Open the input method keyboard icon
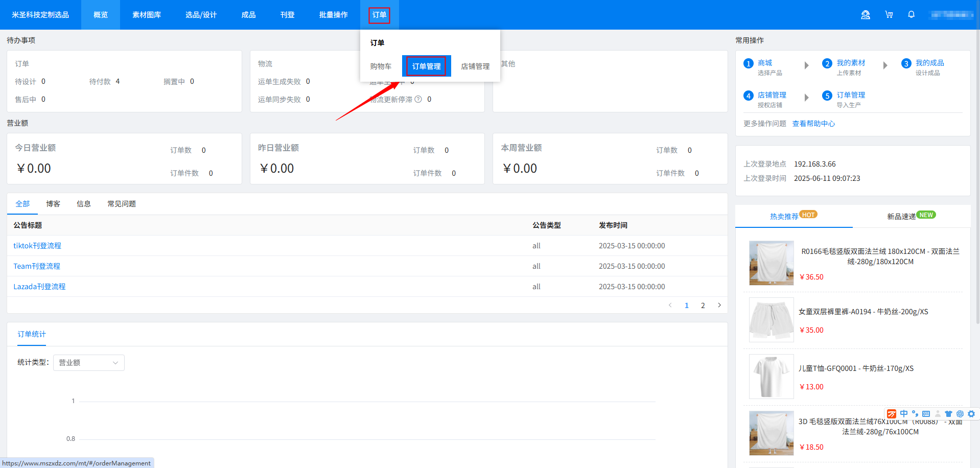The height and width of the screenshot is (468, 980). [926, 414]
